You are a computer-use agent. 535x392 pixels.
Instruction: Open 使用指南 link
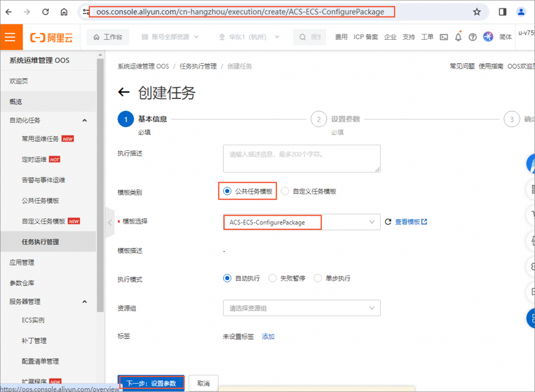click(491, 66)
